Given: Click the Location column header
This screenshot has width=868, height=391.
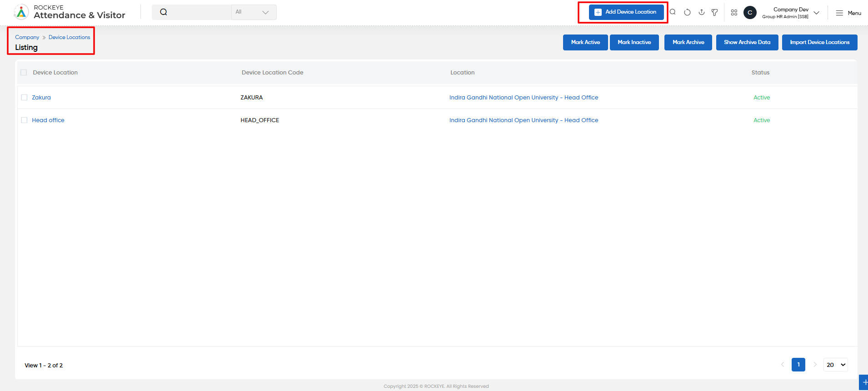Looking at the screenshot, I should [463, 72].
